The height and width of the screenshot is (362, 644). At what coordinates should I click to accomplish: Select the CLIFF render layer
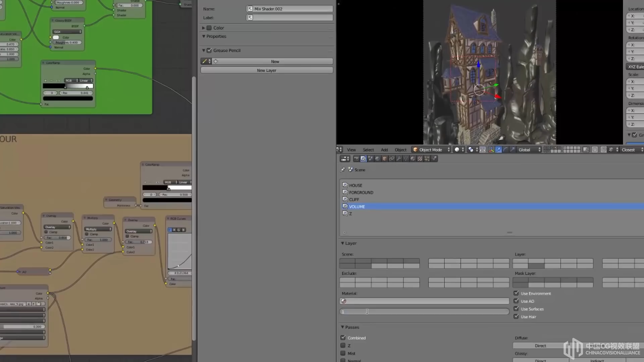tap(492, 199)
